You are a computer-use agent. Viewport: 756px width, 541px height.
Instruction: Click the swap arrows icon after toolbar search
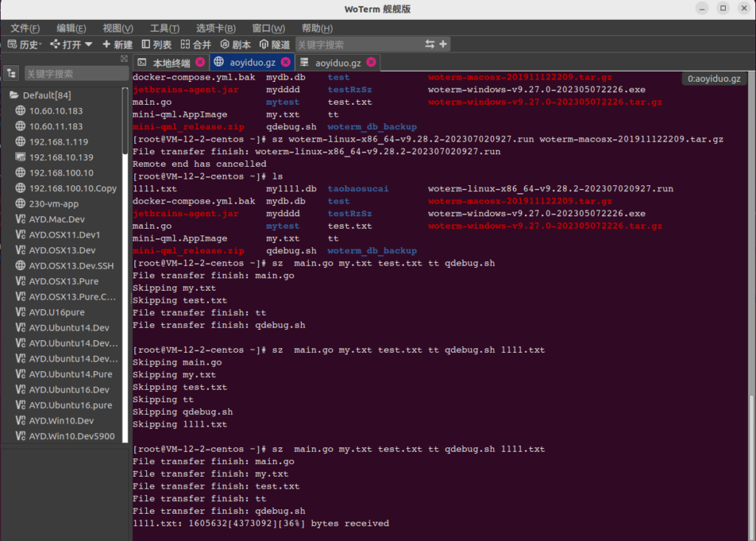pos(430,44)
